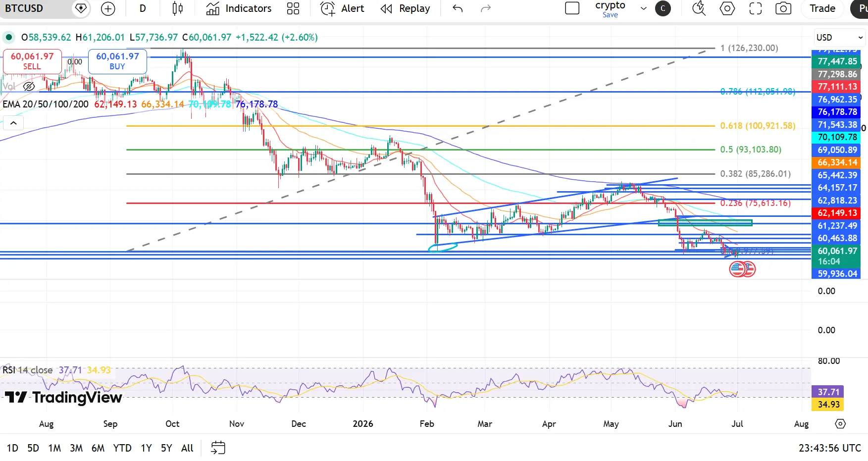Click the 60,061.97 BUY button
The width and height of the screenshot is (868, 461).
coord(117,61)
